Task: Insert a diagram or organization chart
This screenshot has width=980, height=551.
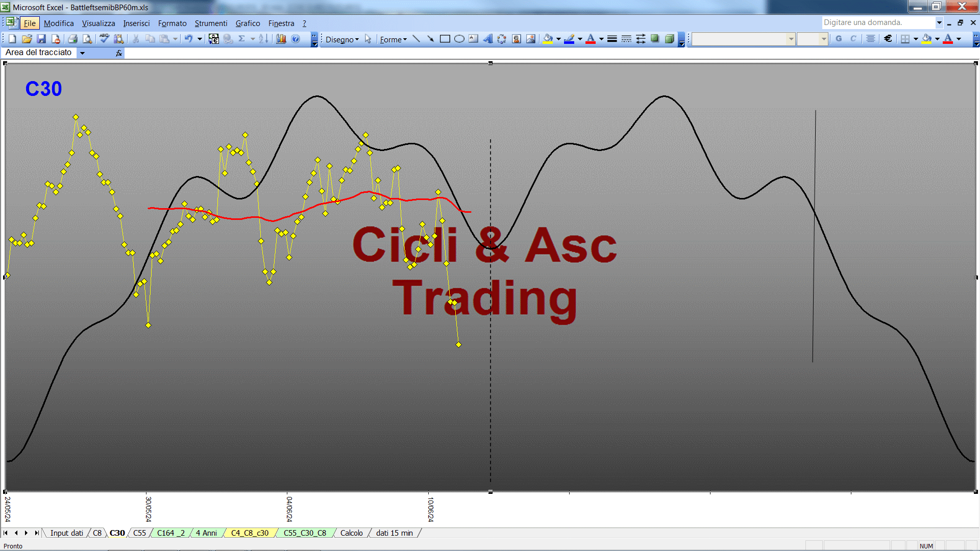Action: 502,39
